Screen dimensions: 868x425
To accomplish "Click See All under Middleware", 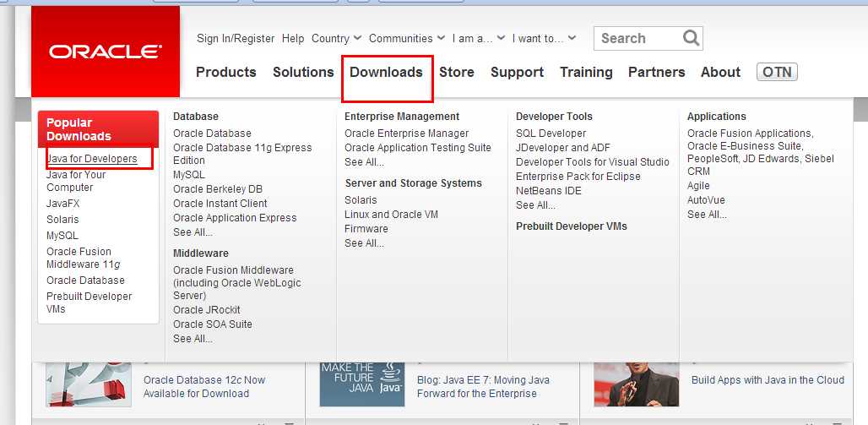I will coord(193,339).
